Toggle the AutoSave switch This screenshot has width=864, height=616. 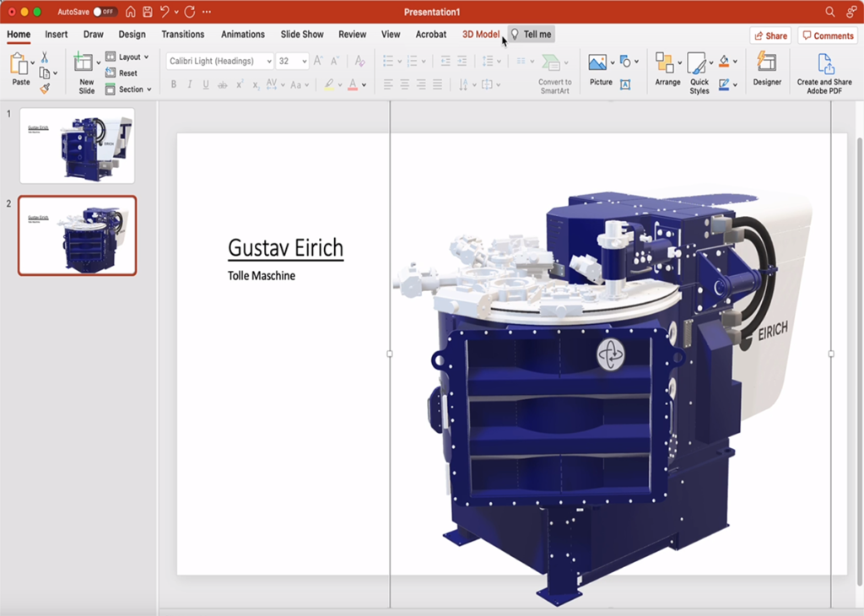coord(104,12)
